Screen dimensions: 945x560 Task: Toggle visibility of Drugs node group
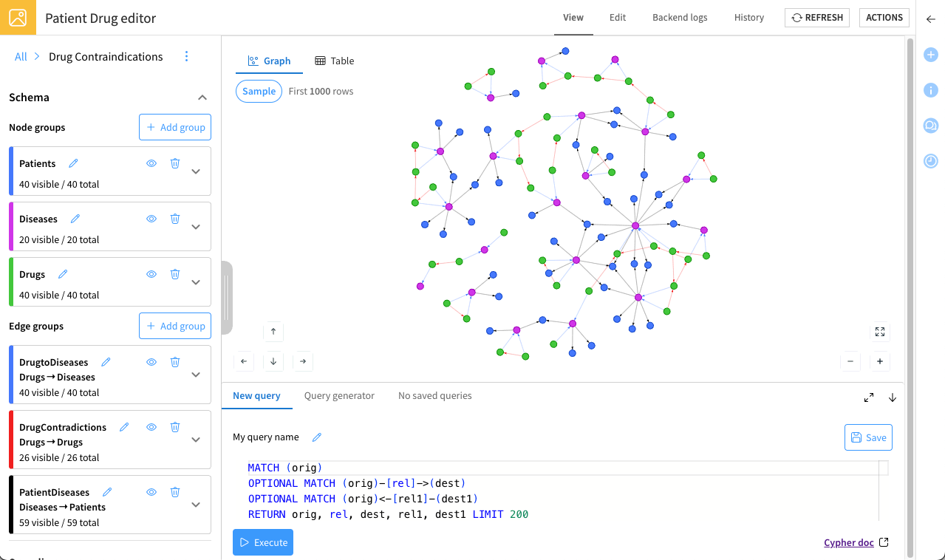click(x=151, y=274)
